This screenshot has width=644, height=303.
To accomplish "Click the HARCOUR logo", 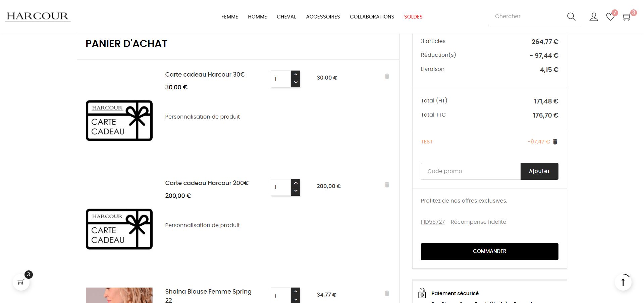I will pyautogui.click(x=38, y=16).
